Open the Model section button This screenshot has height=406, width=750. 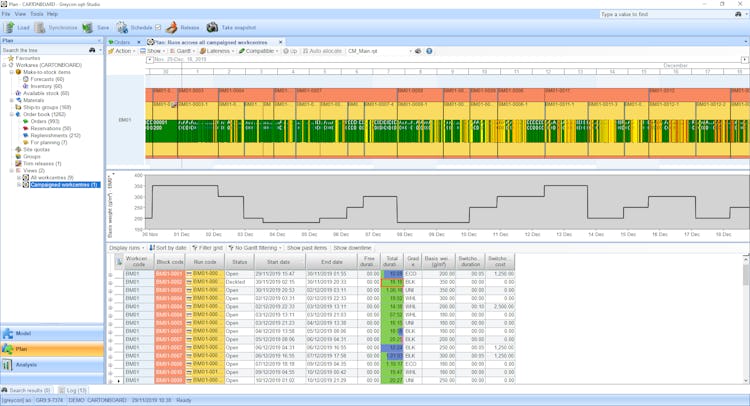point(52,333)
